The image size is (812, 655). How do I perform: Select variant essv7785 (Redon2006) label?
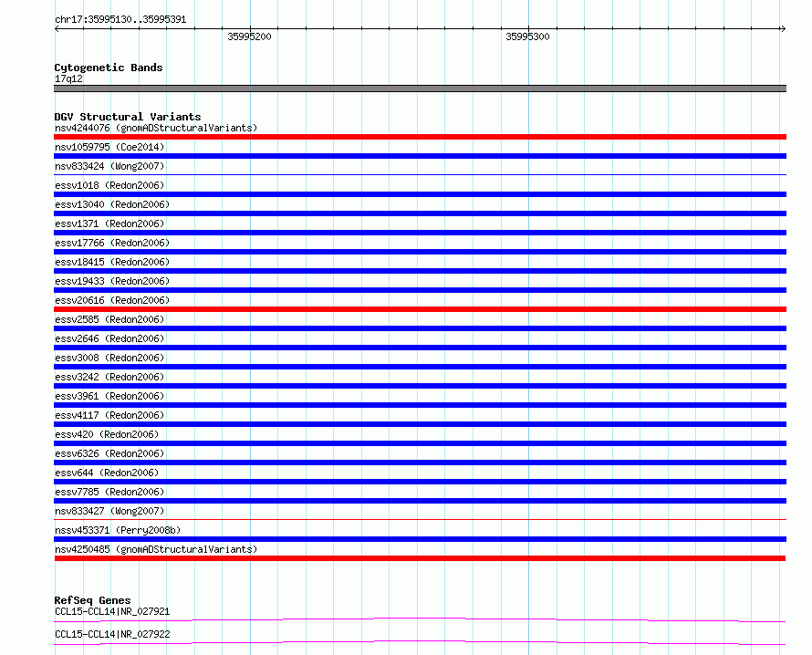coord(109,492)
